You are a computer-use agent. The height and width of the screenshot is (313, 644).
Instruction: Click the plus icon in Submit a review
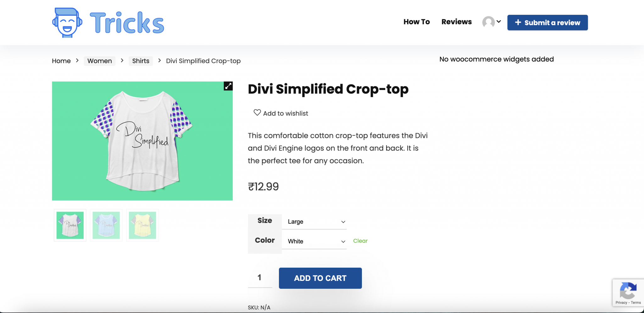[518, 22]
